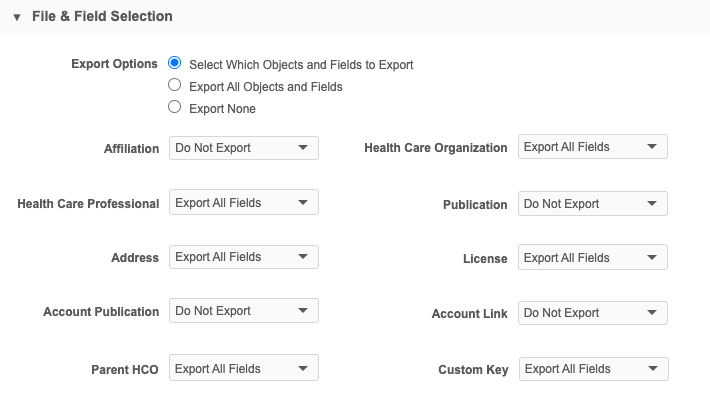Viewport: 710px width, 402px height.
Task: Collapse the File & Field Selection section
Action: click(x=17, y=17)
